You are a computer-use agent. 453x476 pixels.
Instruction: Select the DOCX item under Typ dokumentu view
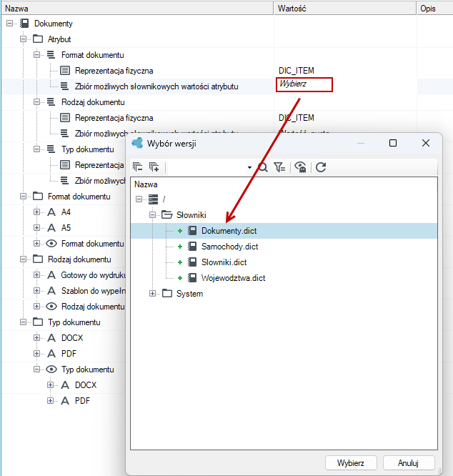coord(86,385)
